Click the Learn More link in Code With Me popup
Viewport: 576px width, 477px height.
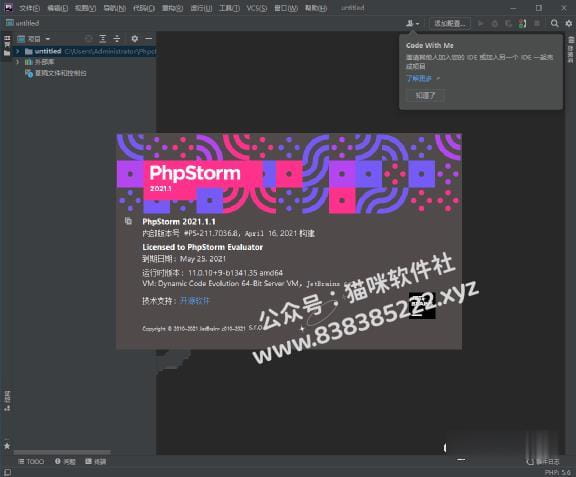[419, 78]
